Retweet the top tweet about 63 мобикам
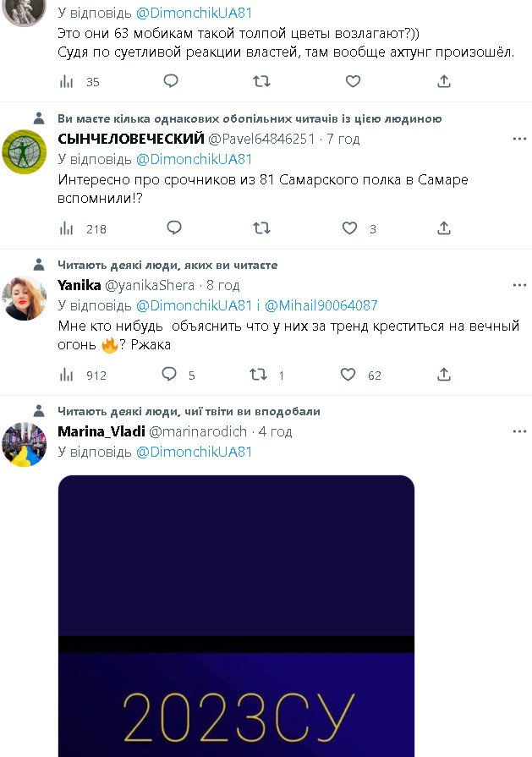The height and width of the screenshot is (757, 532). [x=261, y=81]
